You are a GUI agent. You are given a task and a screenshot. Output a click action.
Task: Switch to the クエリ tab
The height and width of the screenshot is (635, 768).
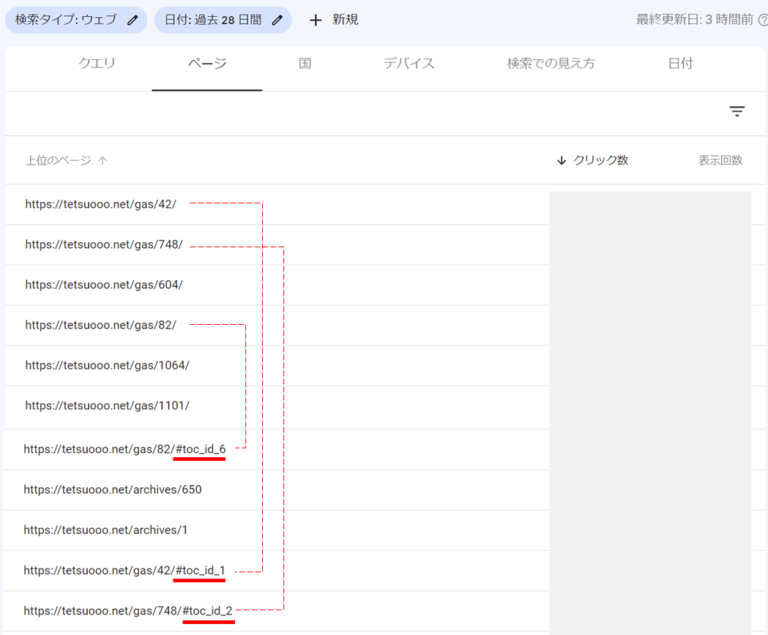click(97, 64)
